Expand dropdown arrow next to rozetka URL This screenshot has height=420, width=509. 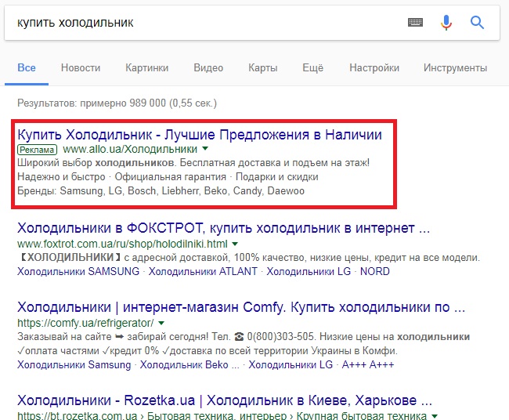[435, 415]
